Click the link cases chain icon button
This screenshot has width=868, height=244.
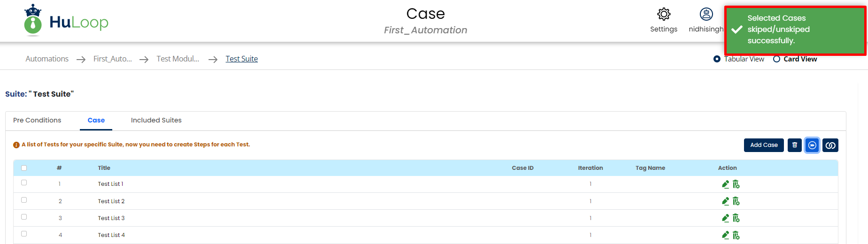click(x=830, y=145)
